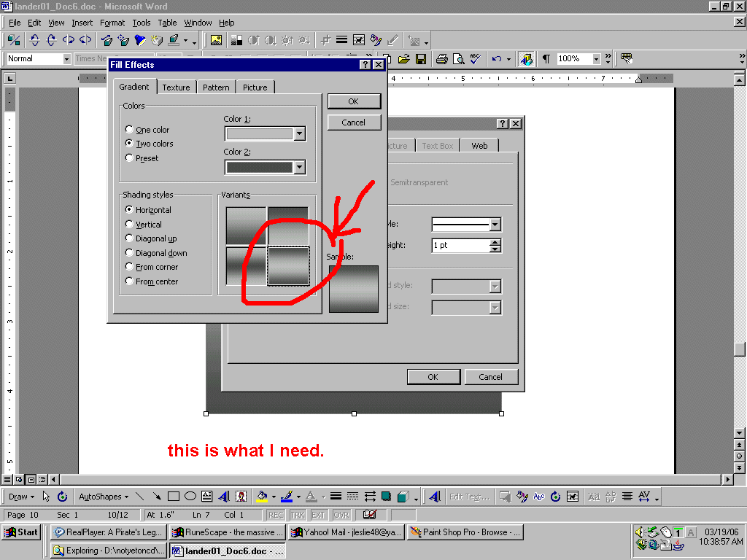This screenshot has height=560, width=747.
Task: Open the Normal style dropdown
Action: (x=66, y=59)
